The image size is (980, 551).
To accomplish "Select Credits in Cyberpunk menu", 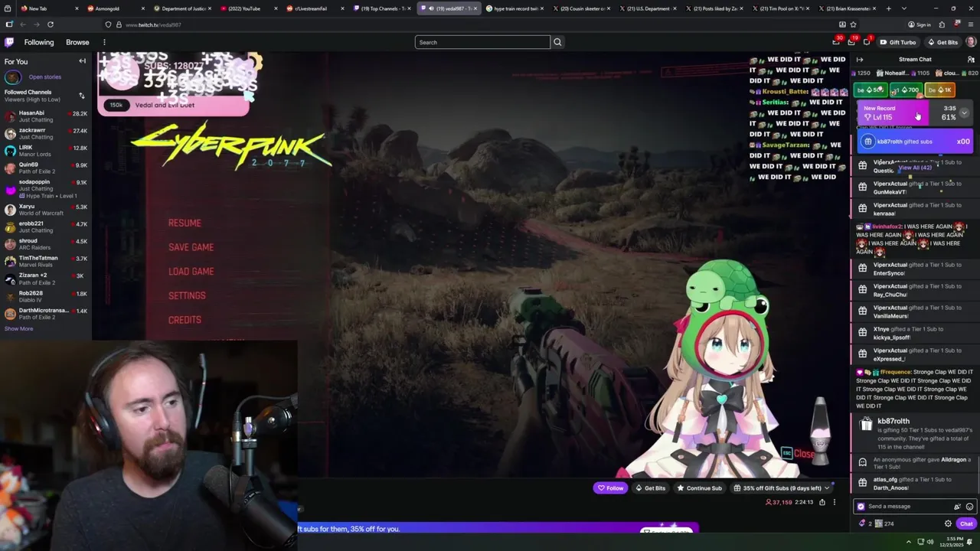I will click(x=185, y=320).
